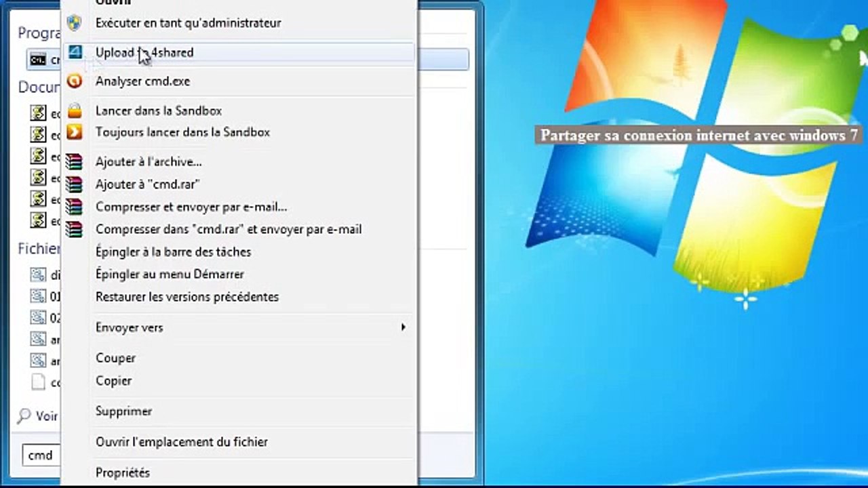
Task: Click the file icon of the "01" result
Action: (38, 296)
